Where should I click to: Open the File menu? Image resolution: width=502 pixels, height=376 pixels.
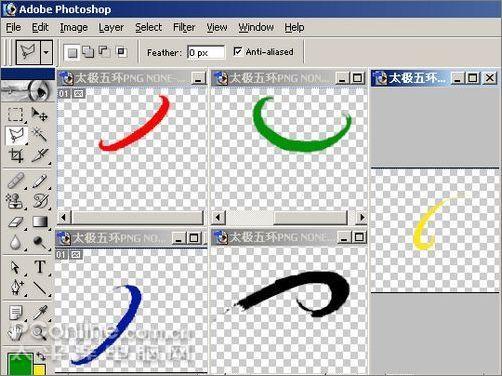tap(14, 27)
